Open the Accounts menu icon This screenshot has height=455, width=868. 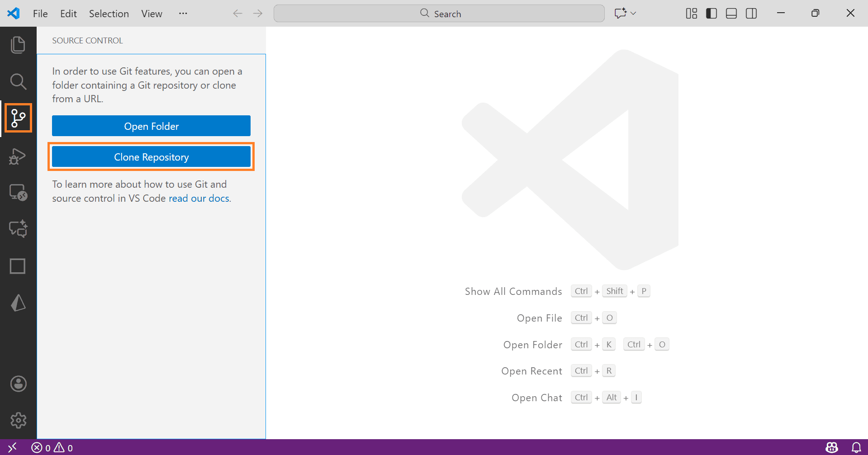click(x=18, y=384)
